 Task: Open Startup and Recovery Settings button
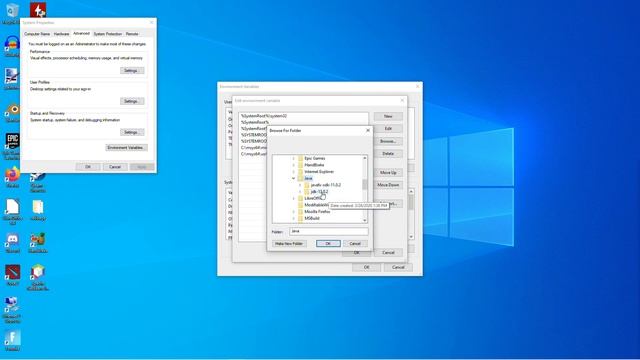tap(132, 132)
